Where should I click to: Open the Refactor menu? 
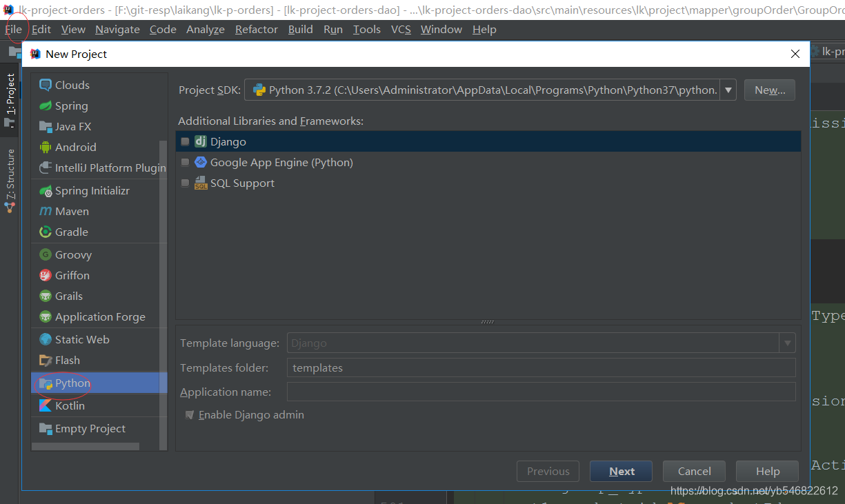click(x=257, y=30)
